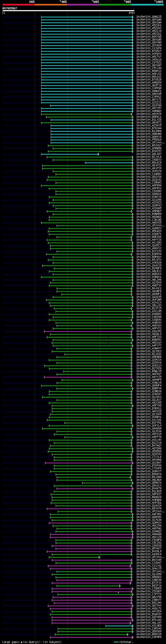Select label UniRef100_A9PJS1
This screenshot has width=166, height=644.
[149, 74]
